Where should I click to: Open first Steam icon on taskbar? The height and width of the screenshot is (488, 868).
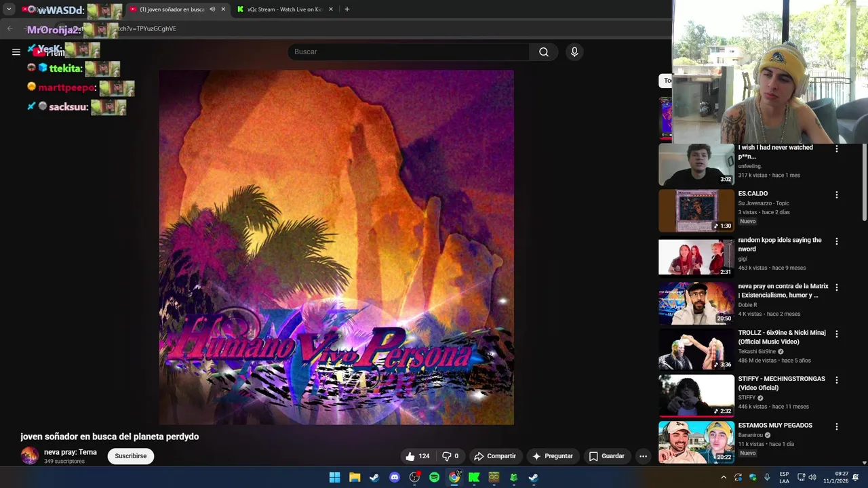[x=374, y=477]
